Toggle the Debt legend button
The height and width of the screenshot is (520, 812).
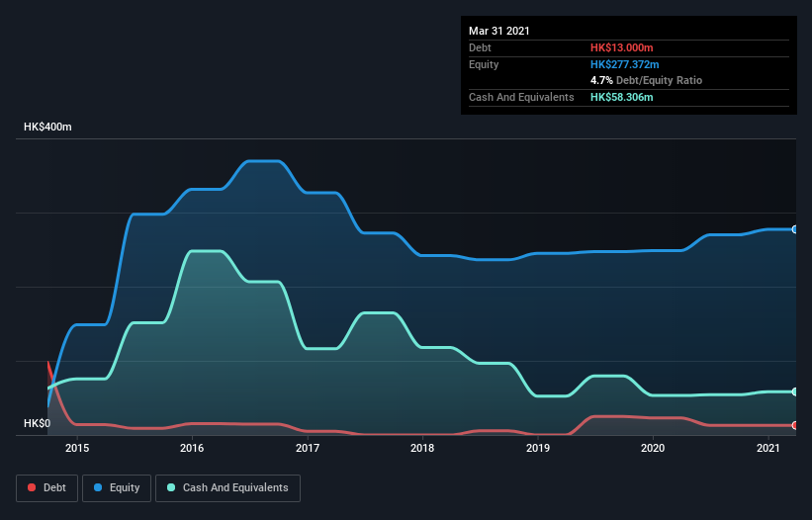[x=47, y=488]
